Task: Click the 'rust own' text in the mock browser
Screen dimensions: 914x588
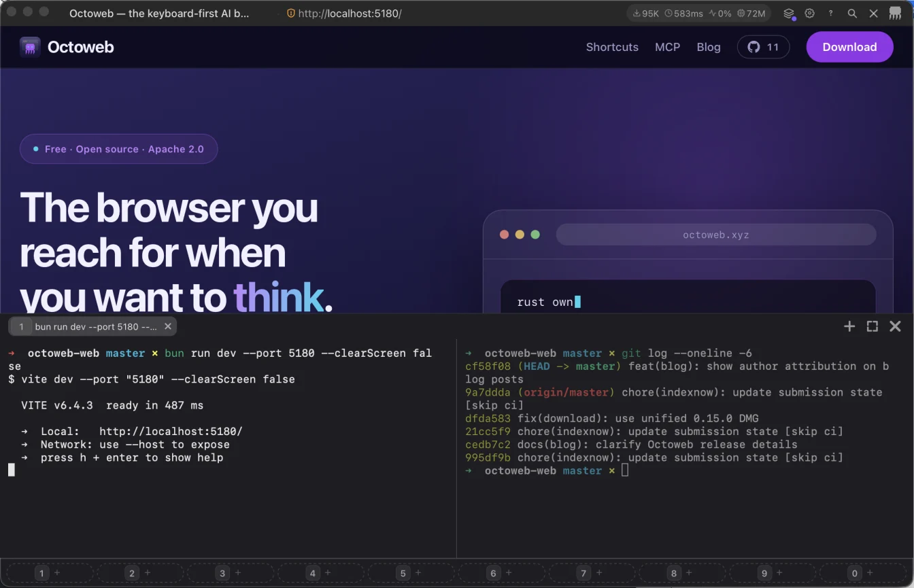Action: point(545,302)
